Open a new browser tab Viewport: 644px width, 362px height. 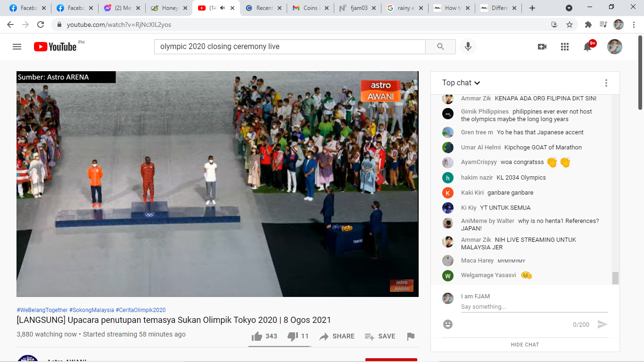pyautogui.click(x=532, y=8)
